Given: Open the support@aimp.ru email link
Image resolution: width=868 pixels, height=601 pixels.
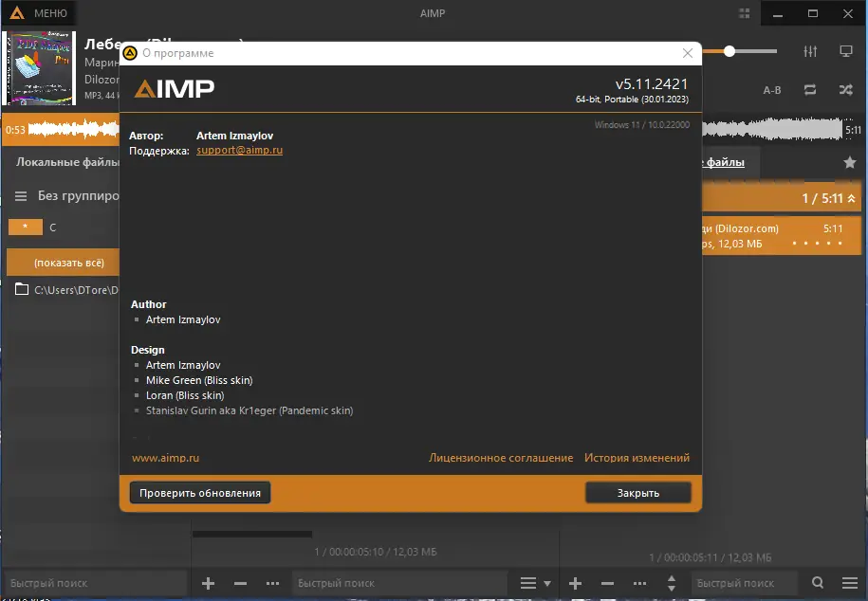Looking at the screenshot, I should pos(240,150).
